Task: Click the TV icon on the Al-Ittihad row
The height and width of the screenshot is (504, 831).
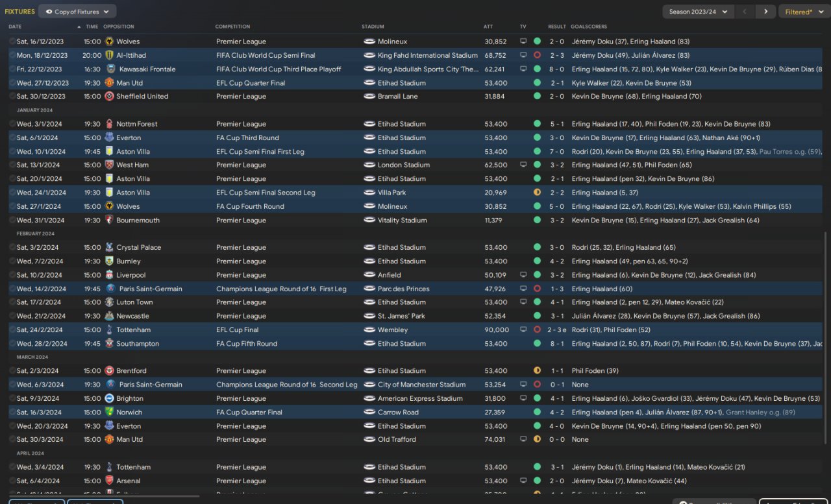Action: pyautogui.click(x=523, y=55)
